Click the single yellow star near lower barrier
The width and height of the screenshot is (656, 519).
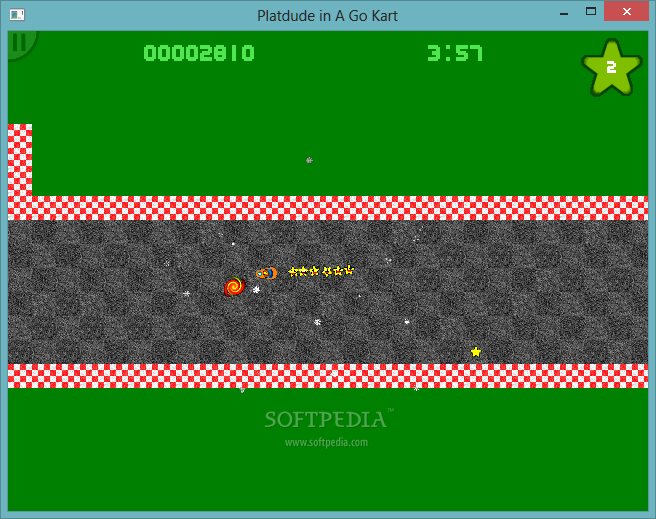[x=476, y=352]
